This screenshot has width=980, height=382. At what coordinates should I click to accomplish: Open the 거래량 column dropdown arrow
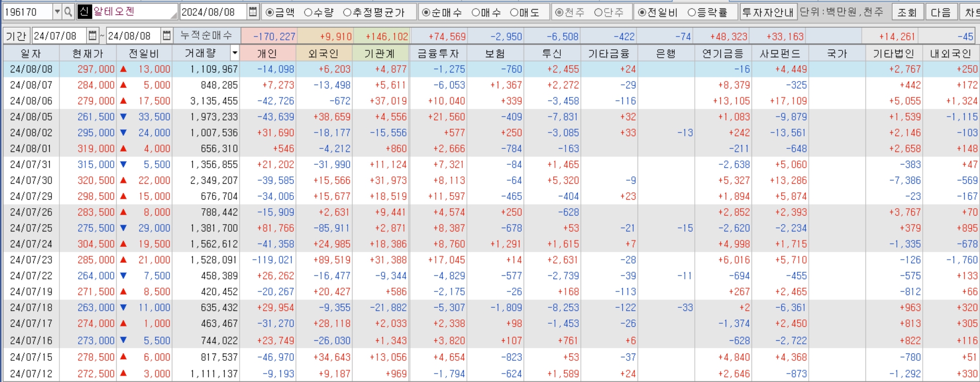tap(235, 53)
